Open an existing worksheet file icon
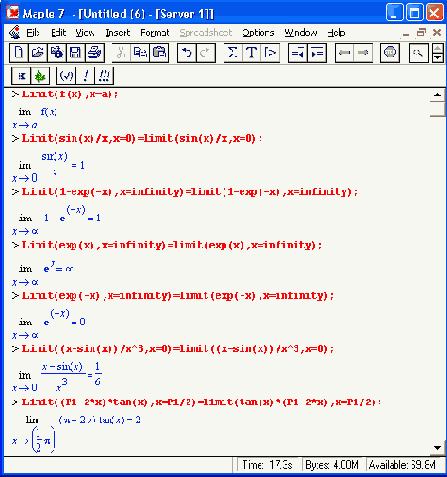Image resolution: width=447 pixels, height=477 pixels. click(38, 53)
